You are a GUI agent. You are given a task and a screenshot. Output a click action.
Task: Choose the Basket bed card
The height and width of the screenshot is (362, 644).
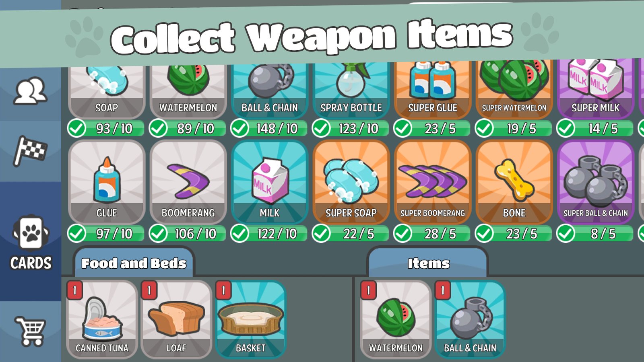(x=251, y=319)
